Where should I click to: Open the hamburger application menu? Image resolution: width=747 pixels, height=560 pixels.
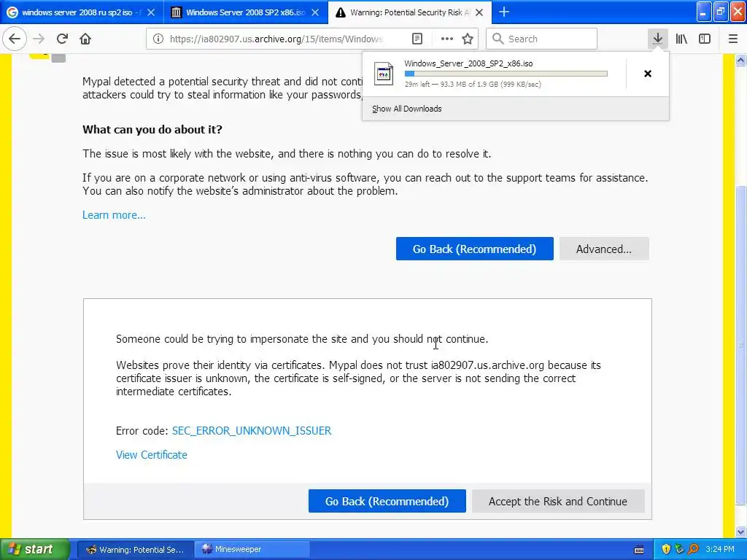pyautogui.click(x=732, y=39)
